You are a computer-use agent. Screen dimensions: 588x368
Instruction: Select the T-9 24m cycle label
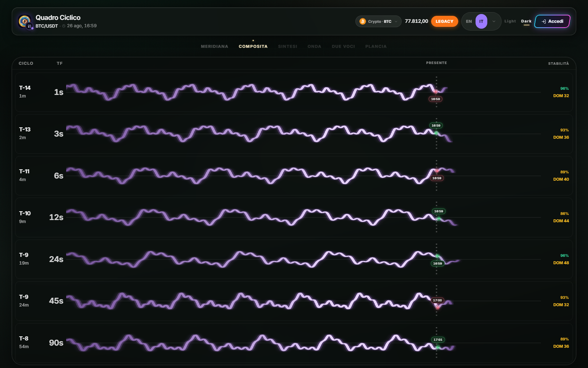(24, 297)
